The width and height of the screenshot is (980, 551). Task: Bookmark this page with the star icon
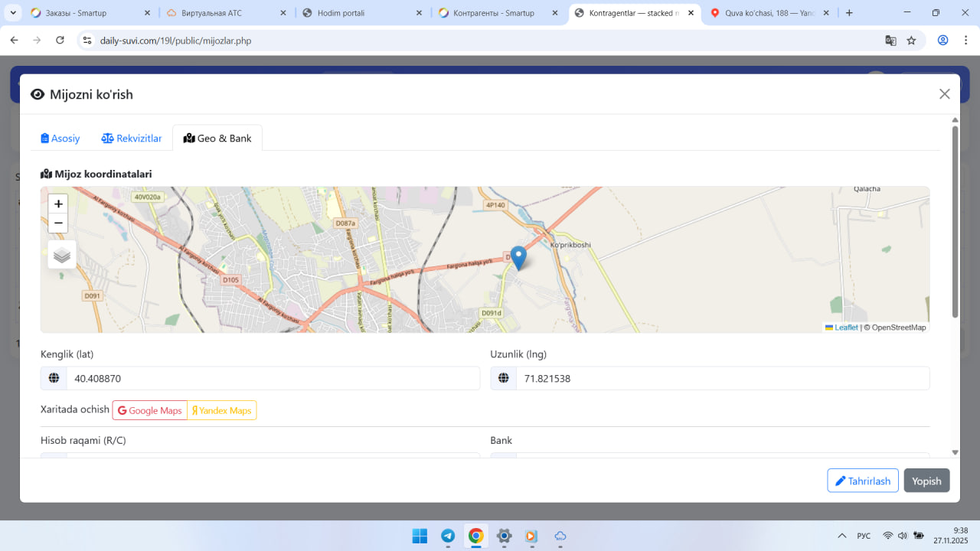[x=911, y=41]
